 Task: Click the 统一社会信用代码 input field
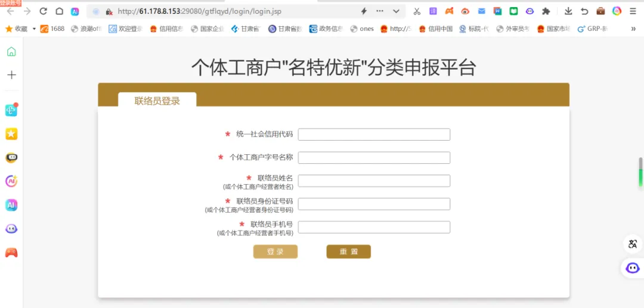click(374, 135)
